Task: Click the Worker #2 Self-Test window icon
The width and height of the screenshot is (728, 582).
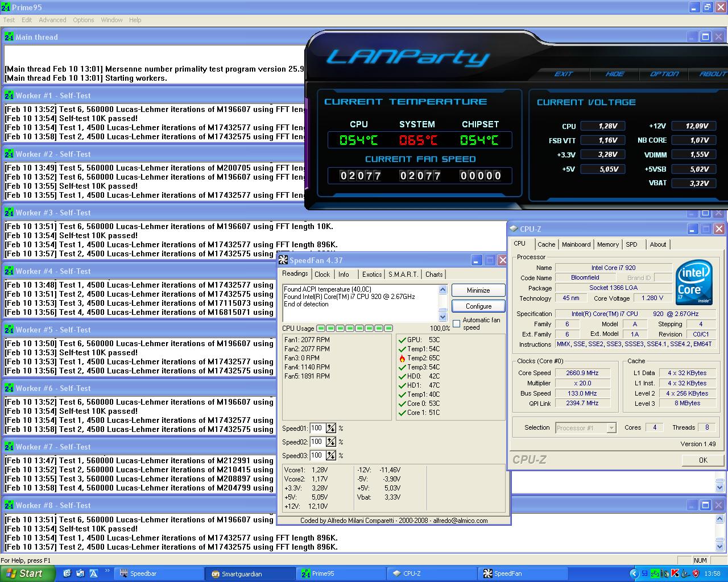Action: pyautogui.click(x=9, y=154)
